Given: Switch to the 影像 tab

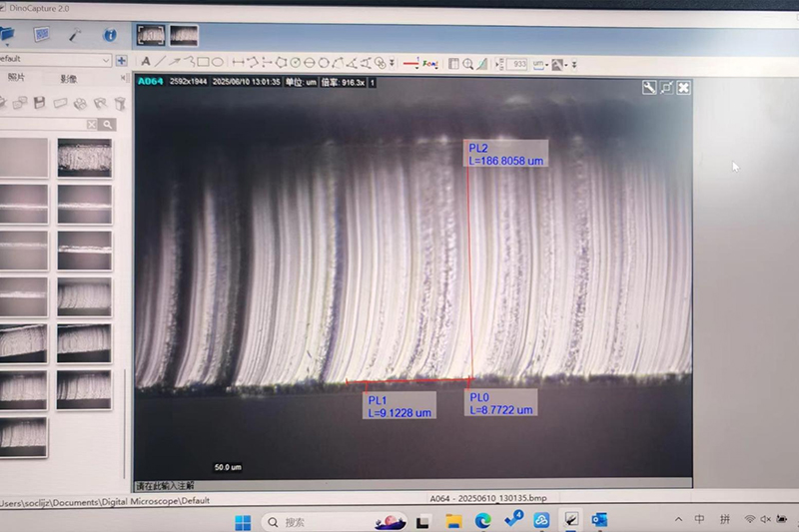Looking at the screenshot, I should pos(69,79).
